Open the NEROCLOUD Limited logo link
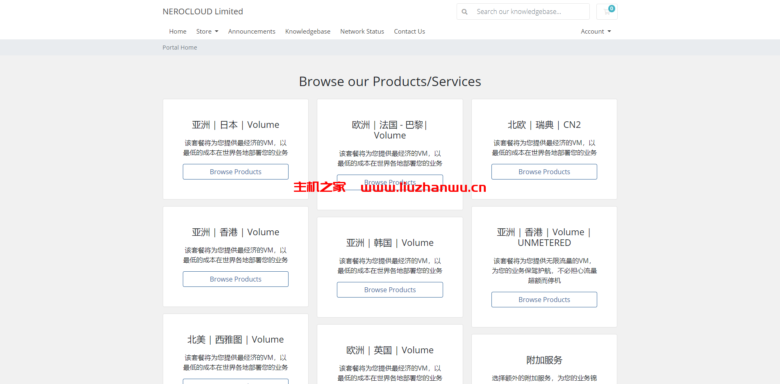This screenshot has width=780, height=384. tap(203, 11)
